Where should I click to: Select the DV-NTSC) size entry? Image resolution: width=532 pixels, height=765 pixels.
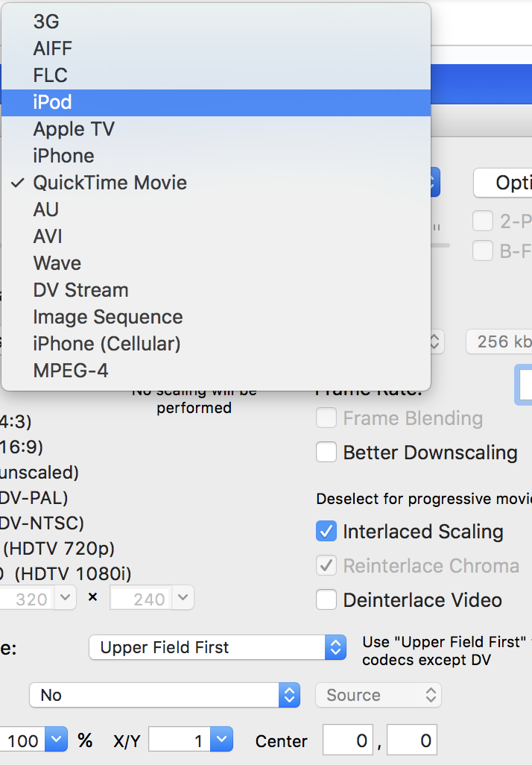[x=42, y=523]
